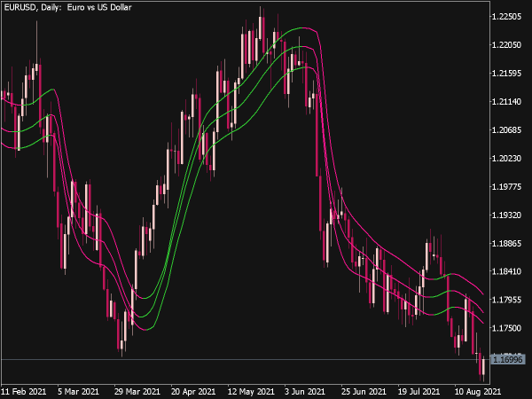The height and width of the screenshot is (399, 532).
Task: Click the 1.22505 price scale label
Action: [x=506, y=17]
